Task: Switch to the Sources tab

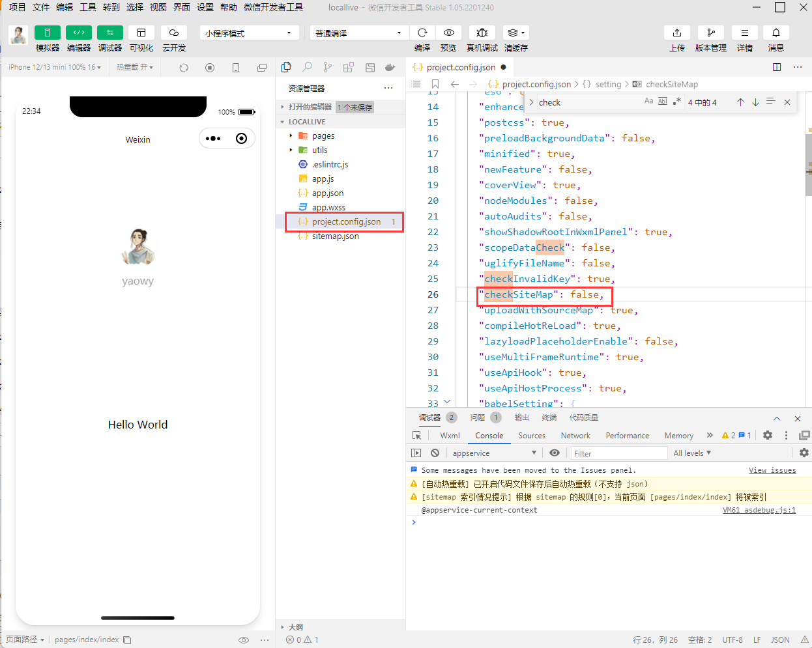Action: click(x=532, y=436)
